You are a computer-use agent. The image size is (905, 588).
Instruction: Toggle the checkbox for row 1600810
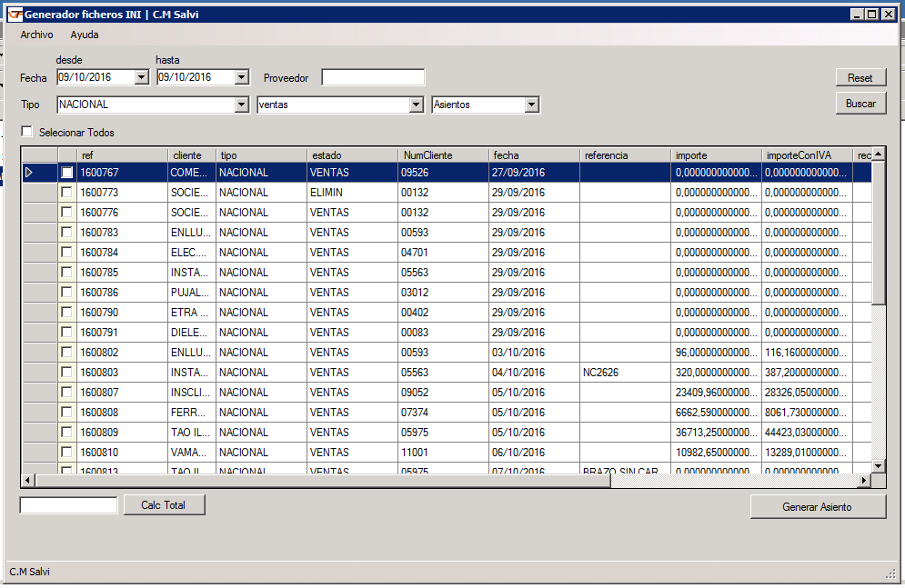pyautogui.click(x=67, y=453)
